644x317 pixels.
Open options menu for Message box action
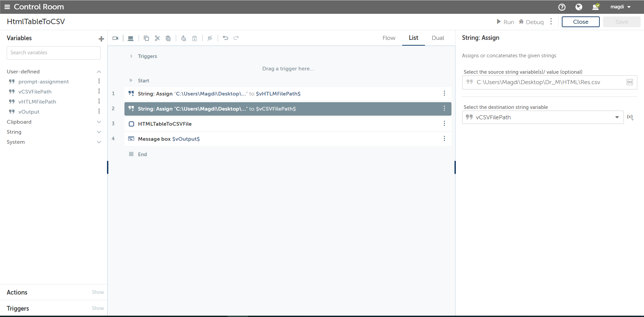444,138
